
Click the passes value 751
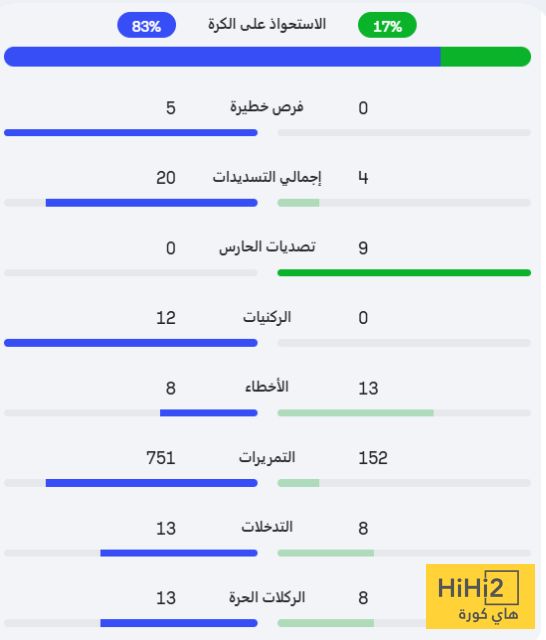[161, 458]
